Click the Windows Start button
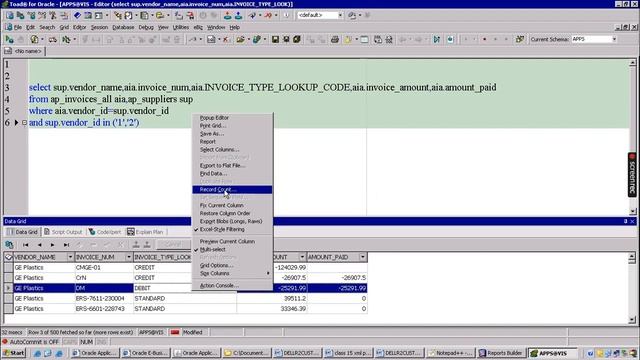The width and height of the screenshot is (640, 360). click(14, 353)
